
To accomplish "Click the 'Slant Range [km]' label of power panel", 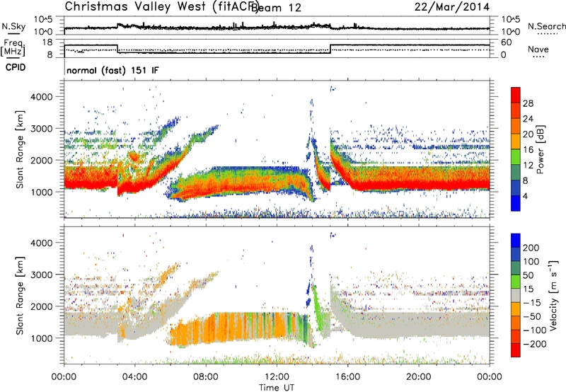I will coord(20,149).
